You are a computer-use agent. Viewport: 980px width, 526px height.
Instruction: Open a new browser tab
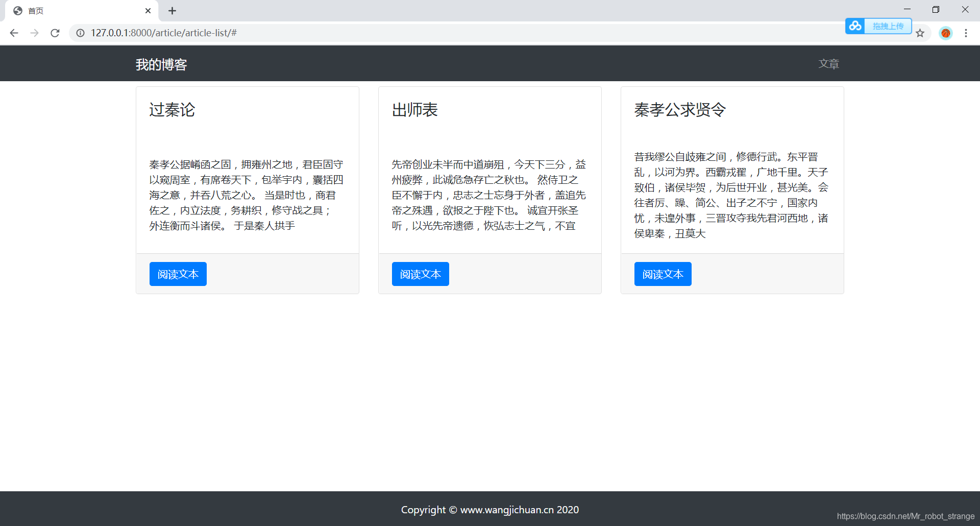[173, 11]
